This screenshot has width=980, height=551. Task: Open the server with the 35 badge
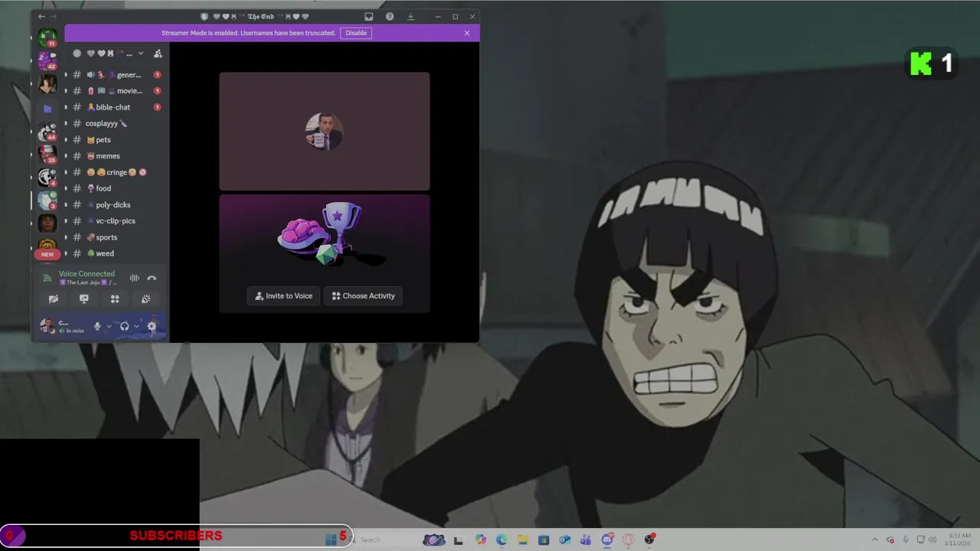point(47,155)
